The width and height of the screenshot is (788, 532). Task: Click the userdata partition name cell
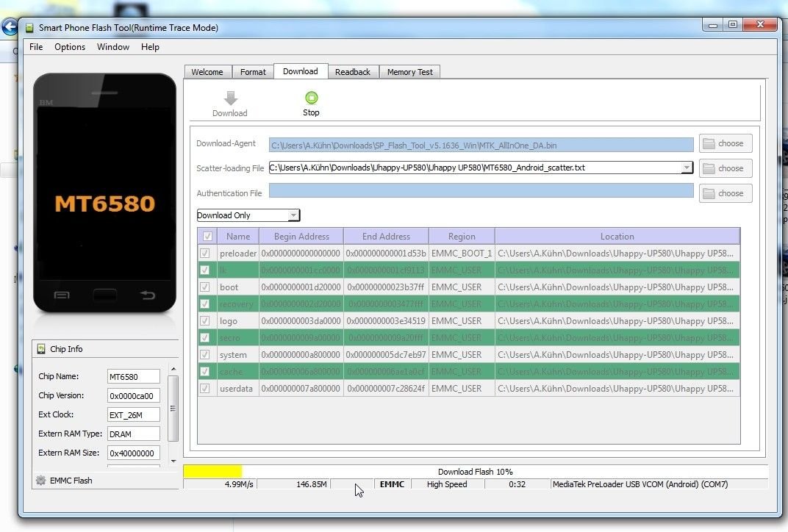tap(237, 388)
